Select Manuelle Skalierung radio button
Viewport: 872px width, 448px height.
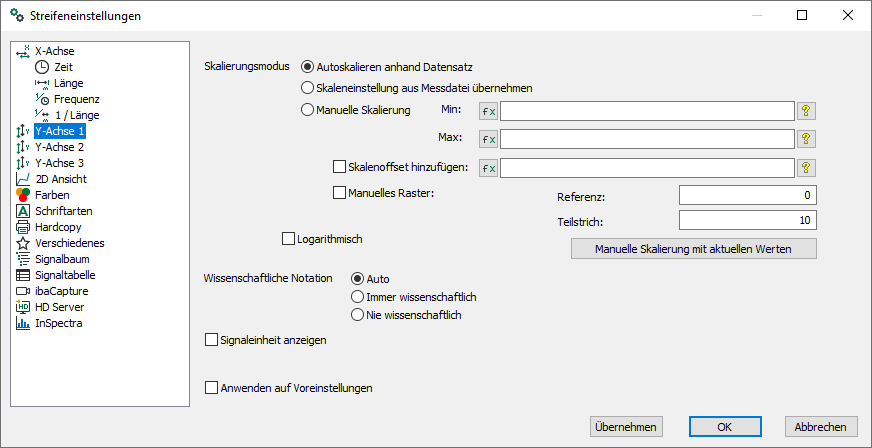[x=307, y=110]
